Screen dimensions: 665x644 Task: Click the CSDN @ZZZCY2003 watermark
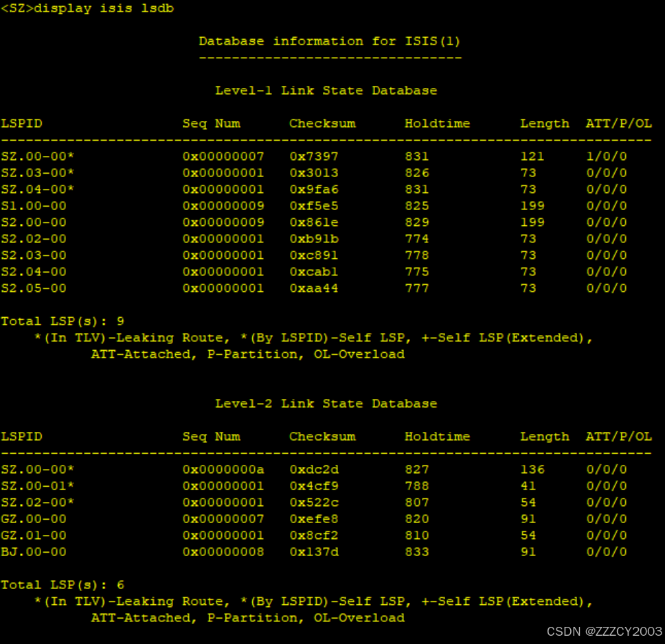point(605,631)
